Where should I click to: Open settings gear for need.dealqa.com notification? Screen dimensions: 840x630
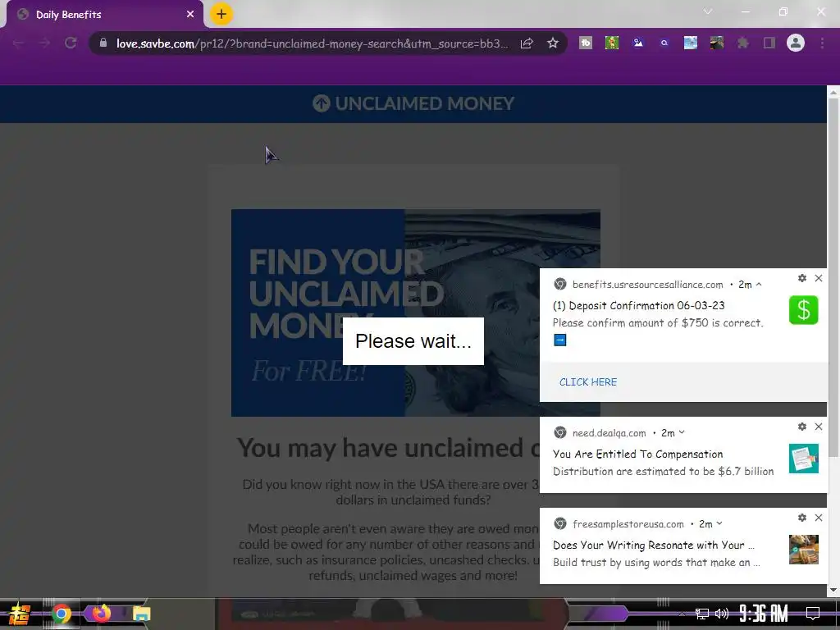(802, 427)
